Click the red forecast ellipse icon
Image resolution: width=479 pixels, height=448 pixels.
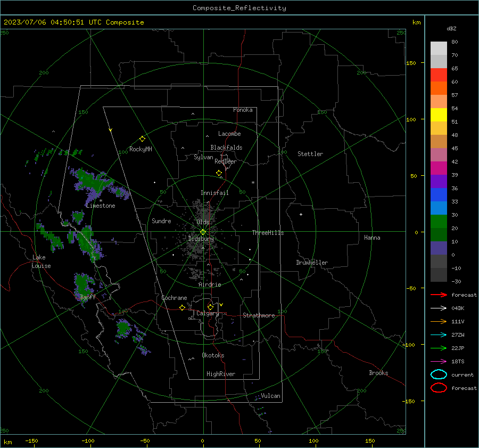point(439,388)
